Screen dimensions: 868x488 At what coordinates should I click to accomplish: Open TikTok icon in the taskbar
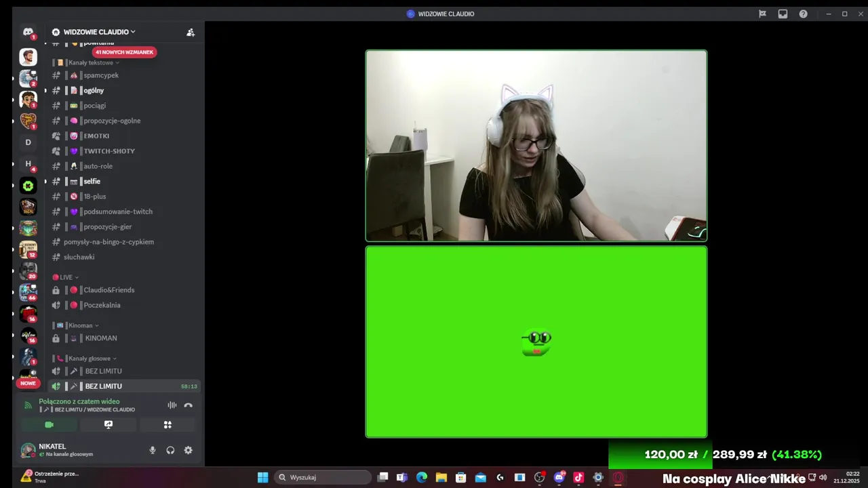coord(578,477)
